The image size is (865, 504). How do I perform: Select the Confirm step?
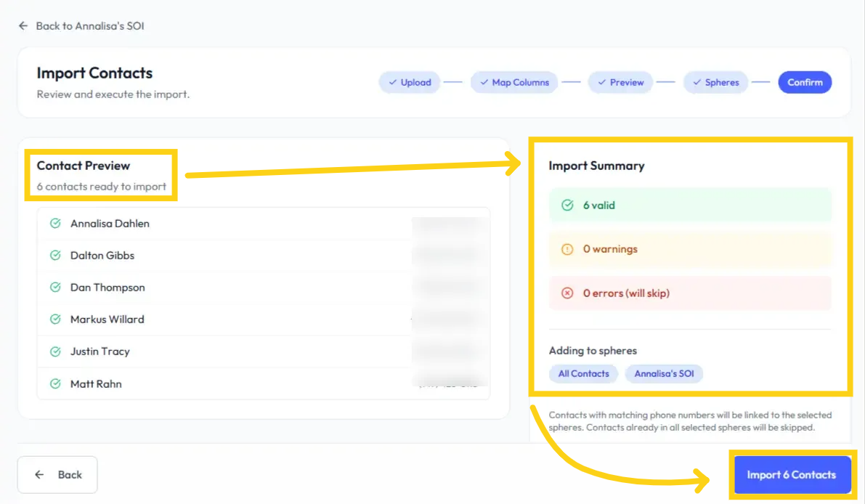805,83
